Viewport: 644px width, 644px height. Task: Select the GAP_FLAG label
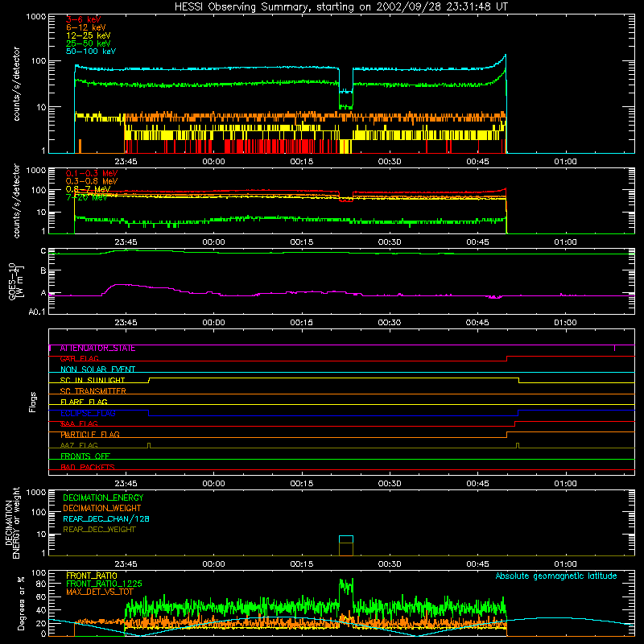coord(79,359)
